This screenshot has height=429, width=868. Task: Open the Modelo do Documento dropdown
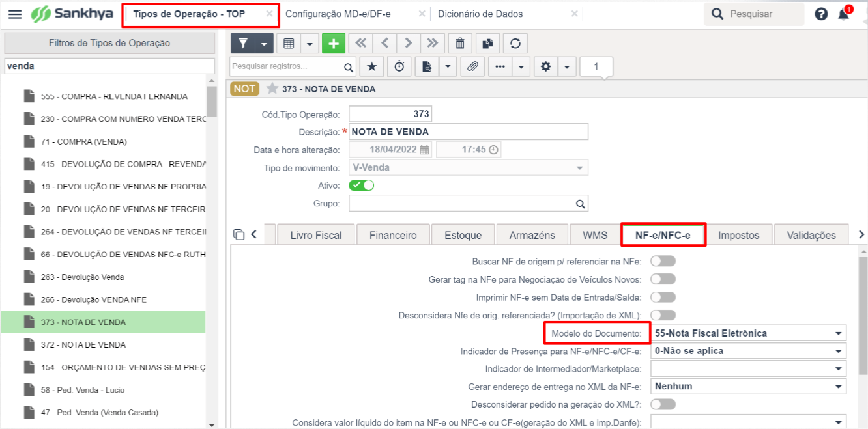coord(748,333)
